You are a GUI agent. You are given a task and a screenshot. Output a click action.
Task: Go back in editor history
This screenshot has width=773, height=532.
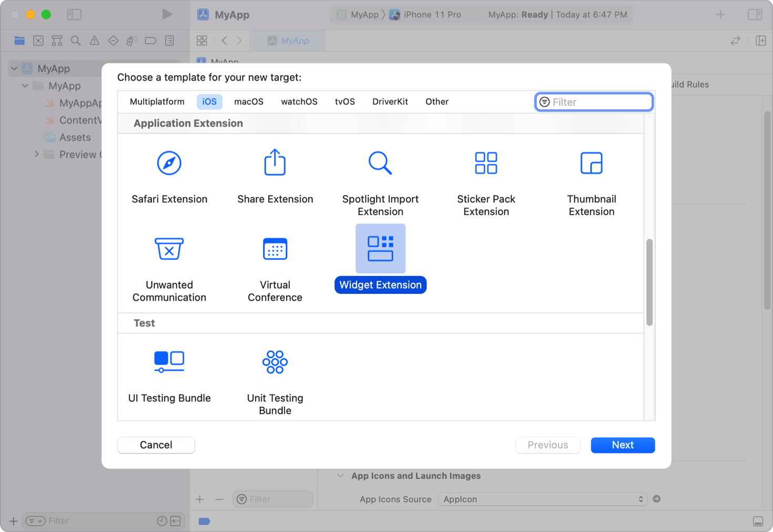225,40
